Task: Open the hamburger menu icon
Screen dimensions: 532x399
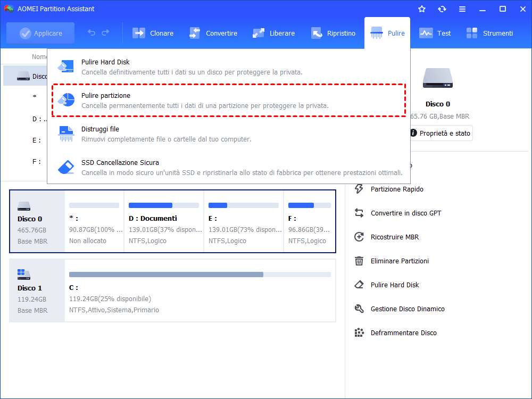Action: coord(462,9)
